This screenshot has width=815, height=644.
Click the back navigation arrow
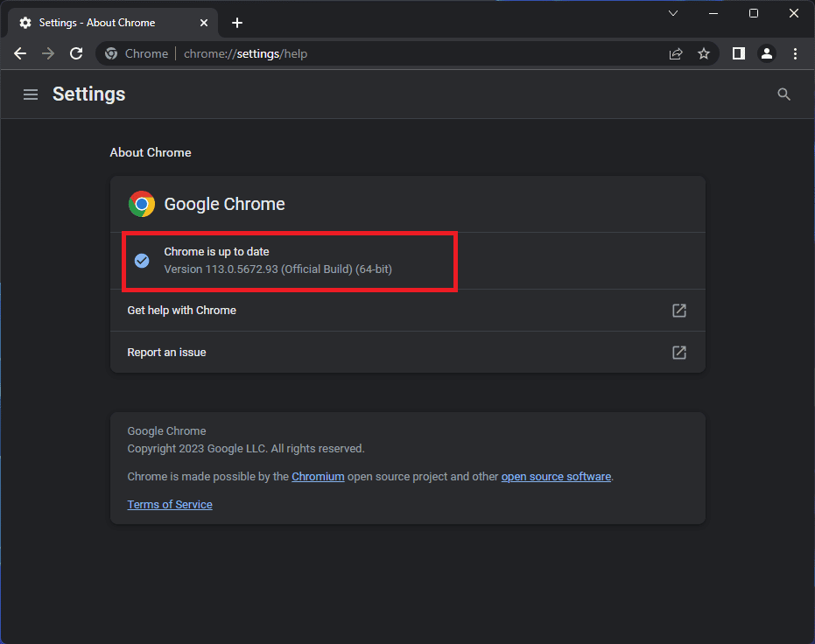click(20, 53)
